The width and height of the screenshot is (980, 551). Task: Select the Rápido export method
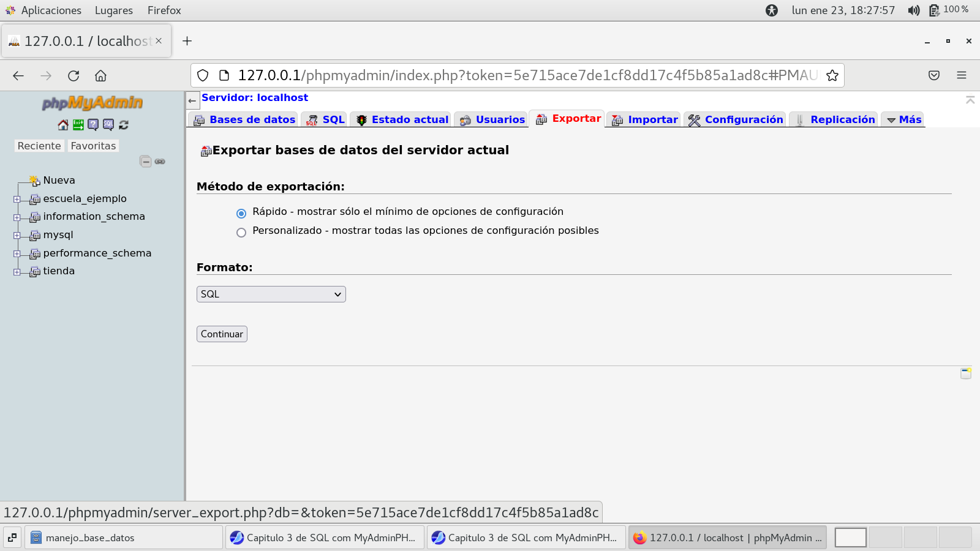pyautogui.click(x=241, y=213)
